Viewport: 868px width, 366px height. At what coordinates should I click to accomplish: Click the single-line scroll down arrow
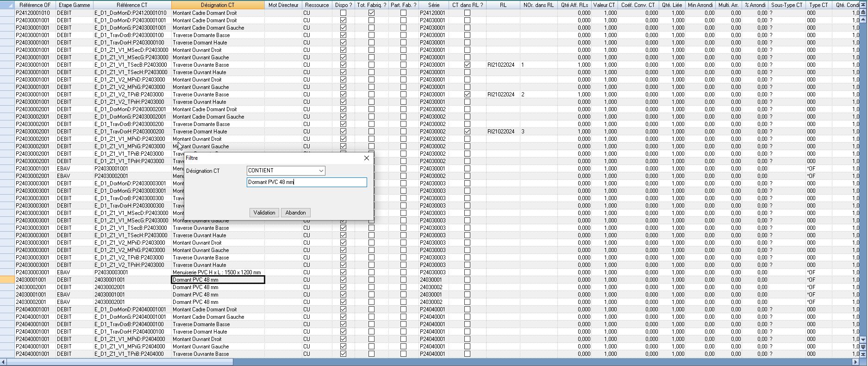tap(862, 340)
